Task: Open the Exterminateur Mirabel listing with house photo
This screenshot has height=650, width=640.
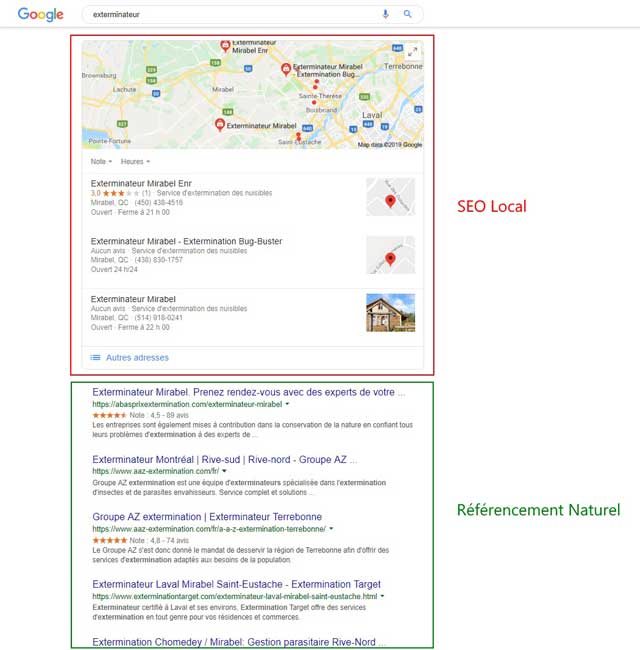Action: pyautogui.click(x=133, y=299)
